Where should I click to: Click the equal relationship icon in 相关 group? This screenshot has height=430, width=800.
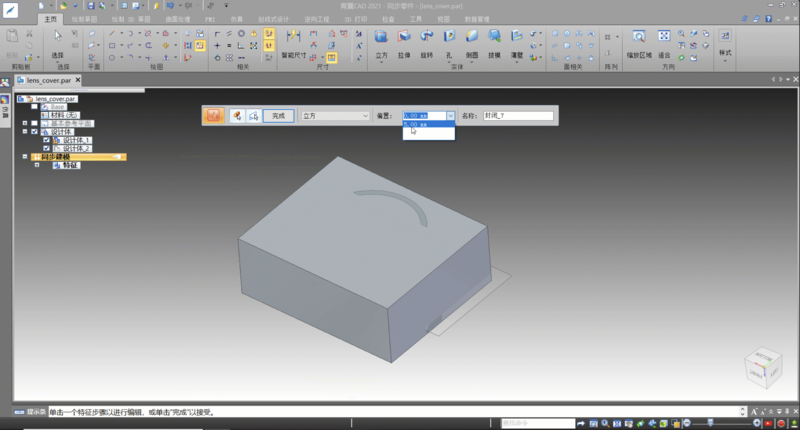click(x=229, y=45)
